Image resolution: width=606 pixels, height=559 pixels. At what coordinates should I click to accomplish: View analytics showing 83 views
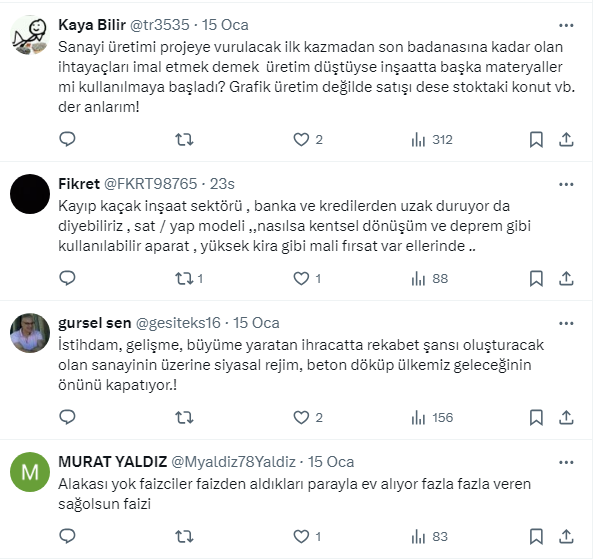[x=431, y=538]
